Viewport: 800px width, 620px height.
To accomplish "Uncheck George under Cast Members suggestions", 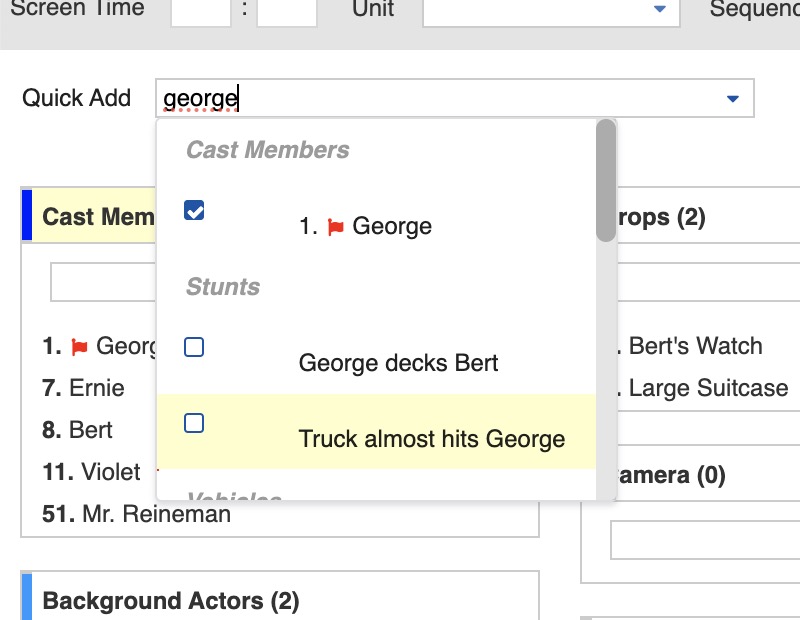I will click(x=195, y=211).
